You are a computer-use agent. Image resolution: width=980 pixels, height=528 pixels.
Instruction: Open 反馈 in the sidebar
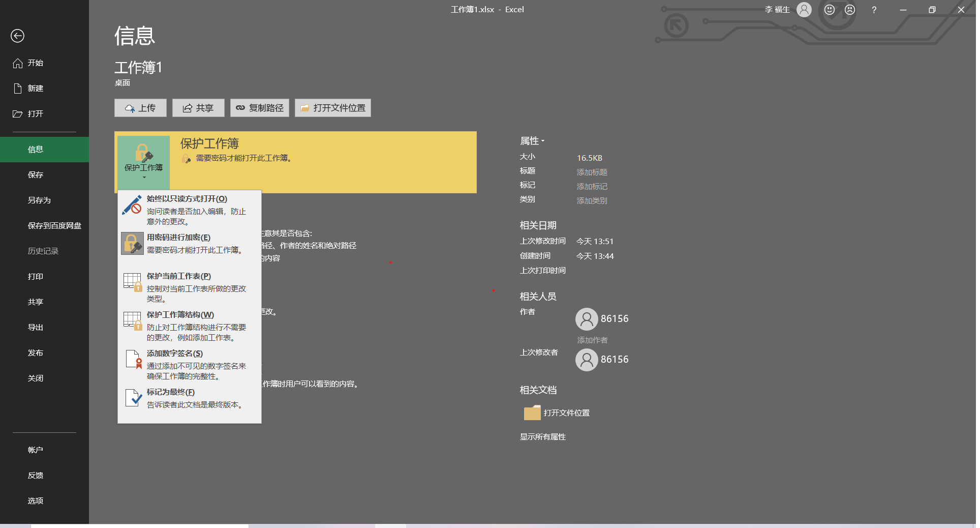pyautogui.click(x=44, y=476)
